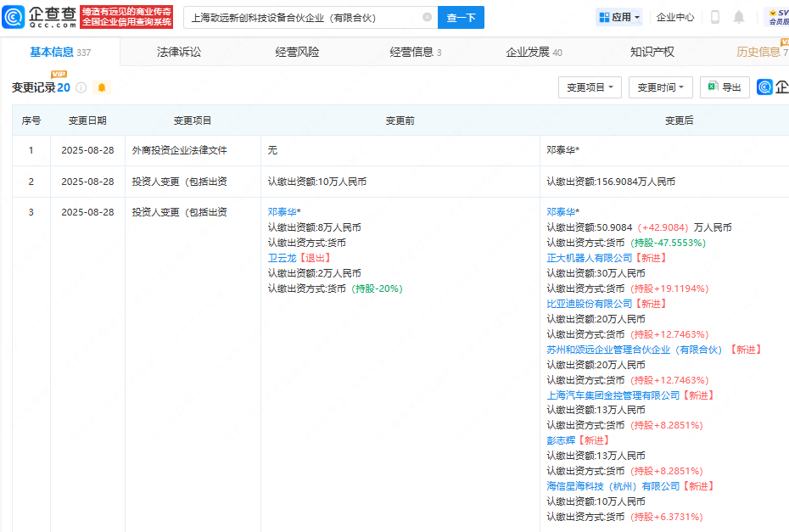This screenshot has width=789, height=532.
Task: Open 邓泰华 link in the 变更前 column
Action: 283,212
